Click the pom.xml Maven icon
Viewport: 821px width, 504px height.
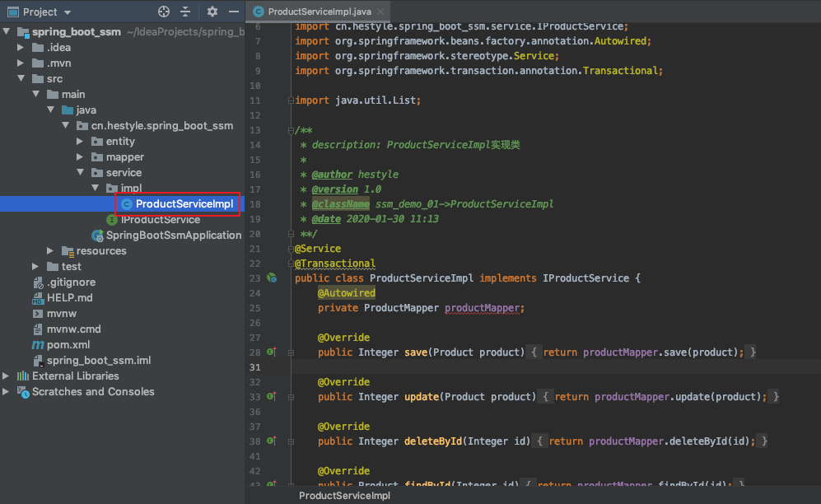[38, 345]
